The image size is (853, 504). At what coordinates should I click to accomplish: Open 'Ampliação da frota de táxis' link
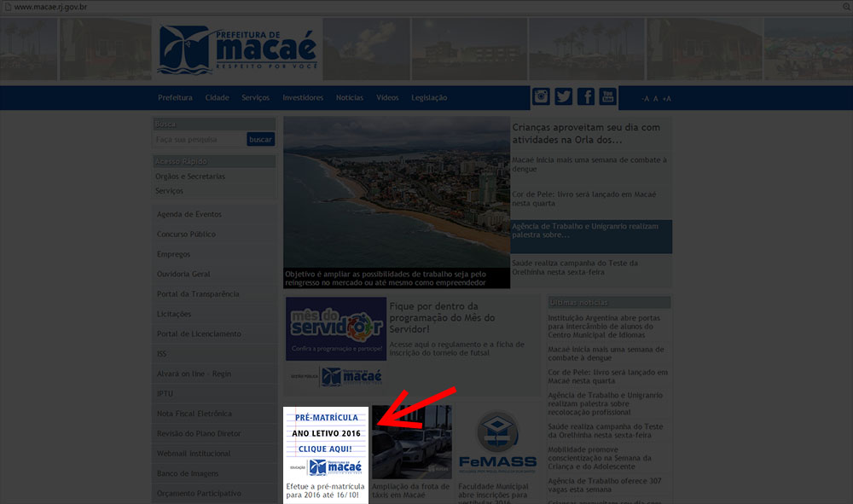click(411, 490)
